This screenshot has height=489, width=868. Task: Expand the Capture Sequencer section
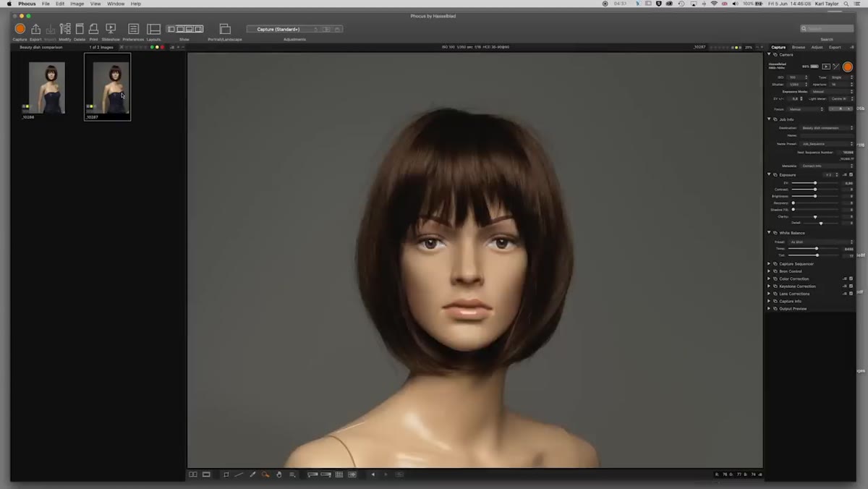click(x=769, y=264)
